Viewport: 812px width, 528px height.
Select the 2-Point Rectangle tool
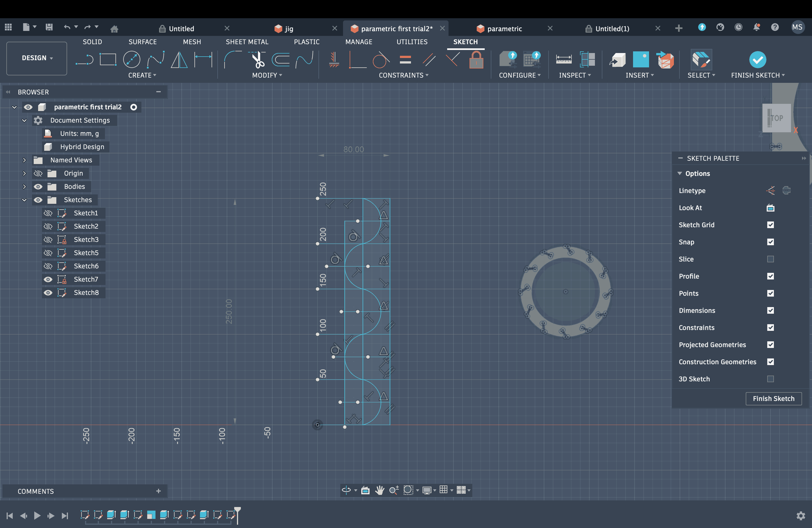click(108, 60)
